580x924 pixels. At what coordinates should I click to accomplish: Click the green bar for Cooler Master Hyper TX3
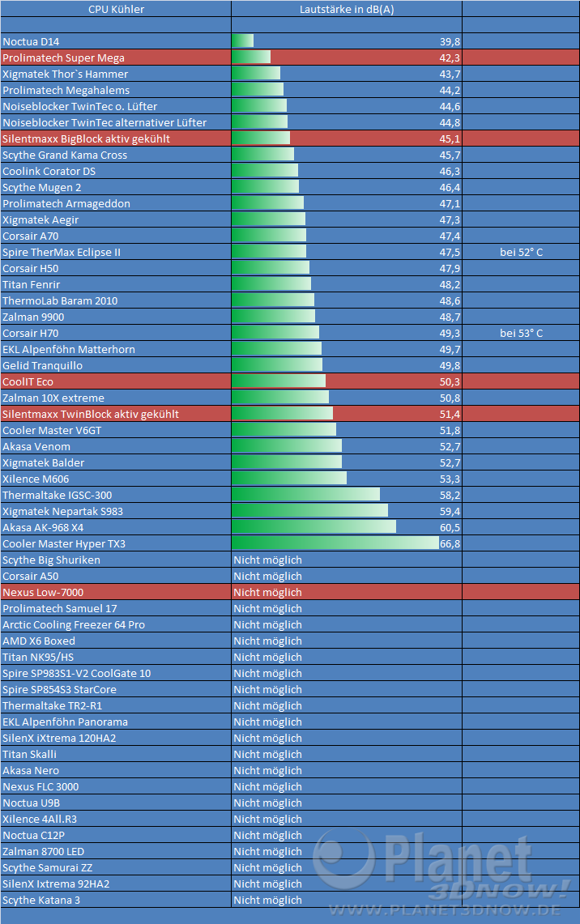coord(335,543)
